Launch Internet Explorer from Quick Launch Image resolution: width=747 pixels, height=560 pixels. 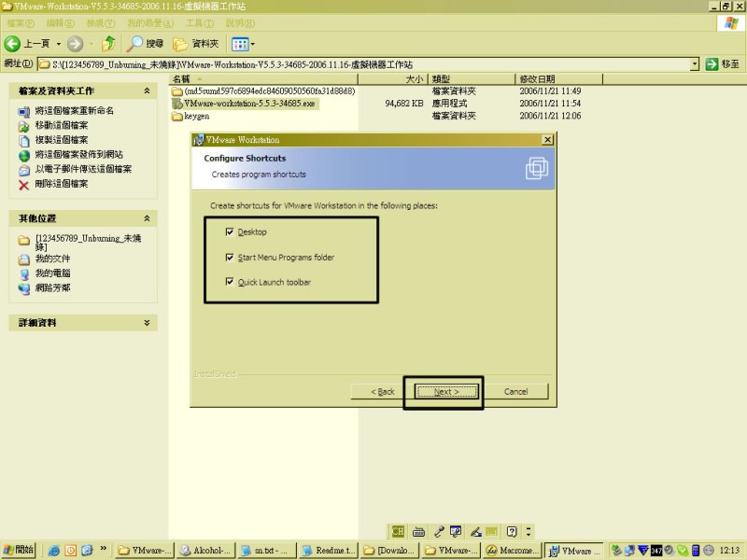pyautogui.click(x=54, y=551)
